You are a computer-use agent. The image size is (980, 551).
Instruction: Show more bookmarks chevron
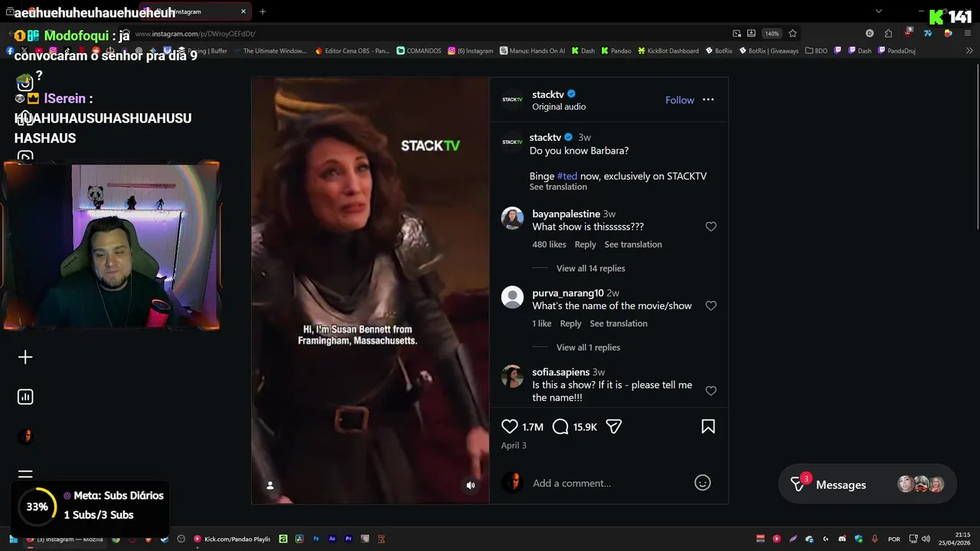coord(969,51)
